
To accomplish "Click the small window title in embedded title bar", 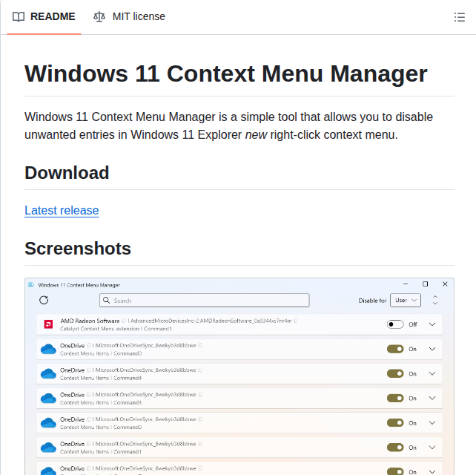I will [x=79, y=285].
